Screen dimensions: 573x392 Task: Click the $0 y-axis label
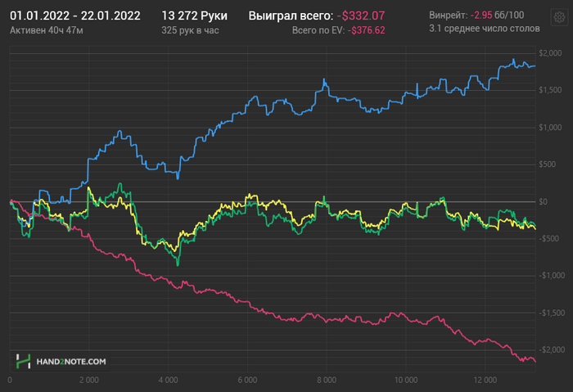pyautogui.click(x=544, y=201)
